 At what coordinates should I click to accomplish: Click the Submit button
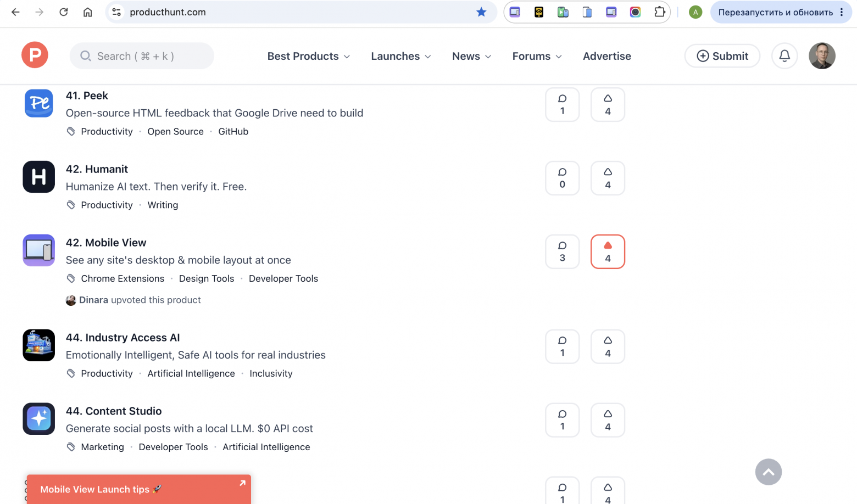click(x=722, y=56)
